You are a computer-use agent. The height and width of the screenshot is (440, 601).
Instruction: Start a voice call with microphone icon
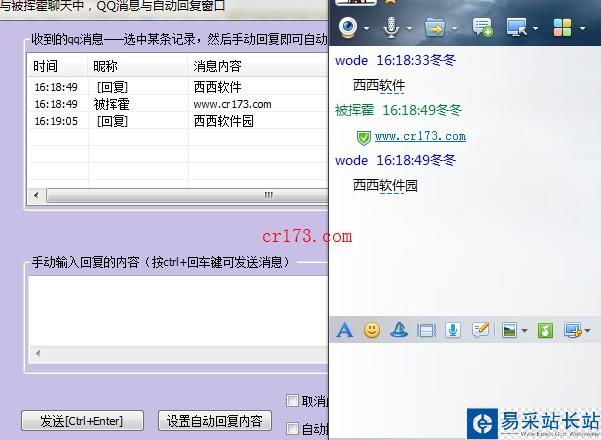[391, 28]
